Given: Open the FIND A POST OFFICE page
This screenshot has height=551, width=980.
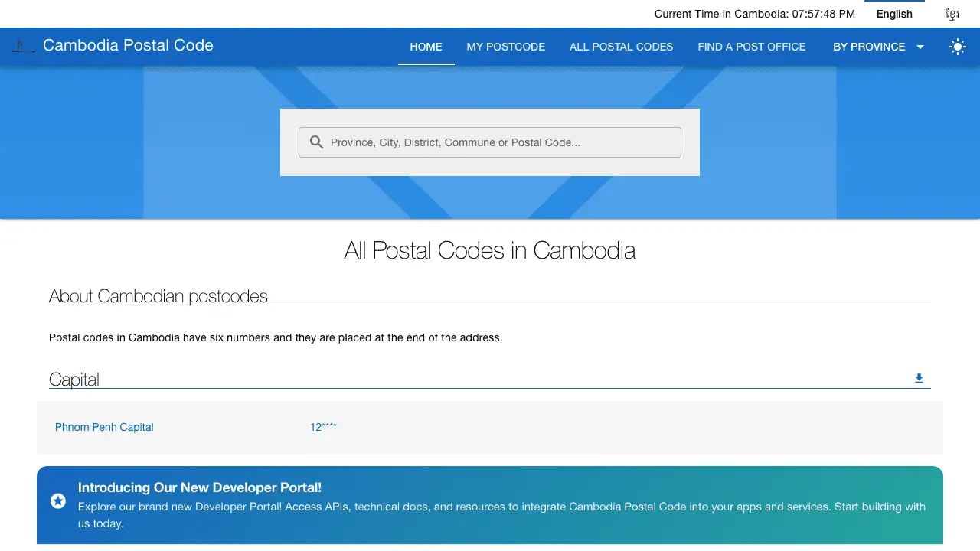Looking at the screenshot, I should (751, 47).
